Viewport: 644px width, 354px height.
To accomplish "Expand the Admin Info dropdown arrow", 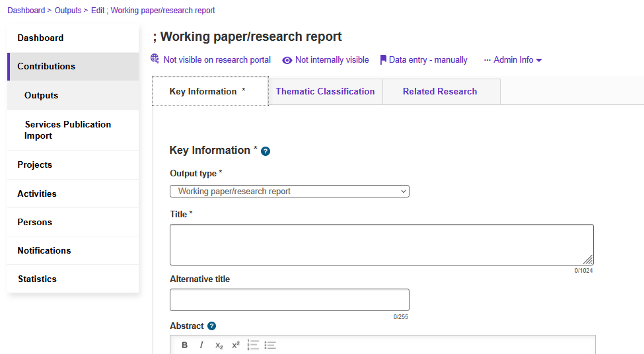I will (x=539, y=60).
